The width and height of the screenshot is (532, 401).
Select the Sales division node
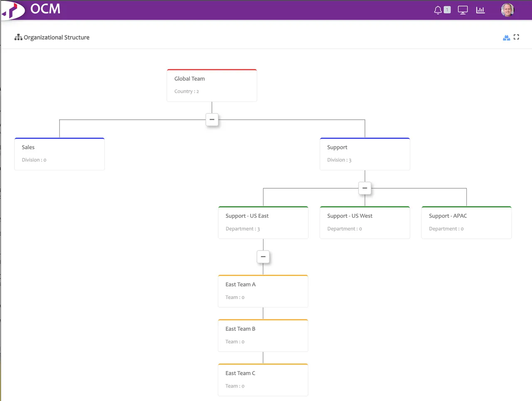coord(59,154)
